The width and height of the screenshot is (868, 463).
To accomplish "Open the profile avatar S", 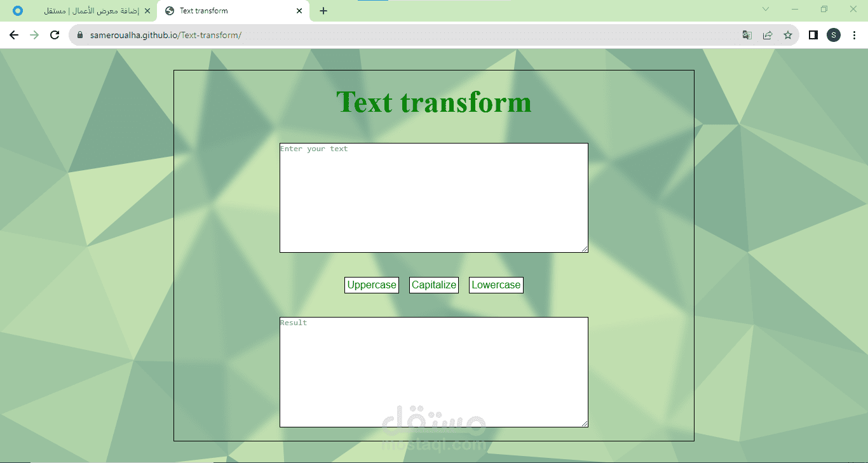I will (x=834, y=35).
